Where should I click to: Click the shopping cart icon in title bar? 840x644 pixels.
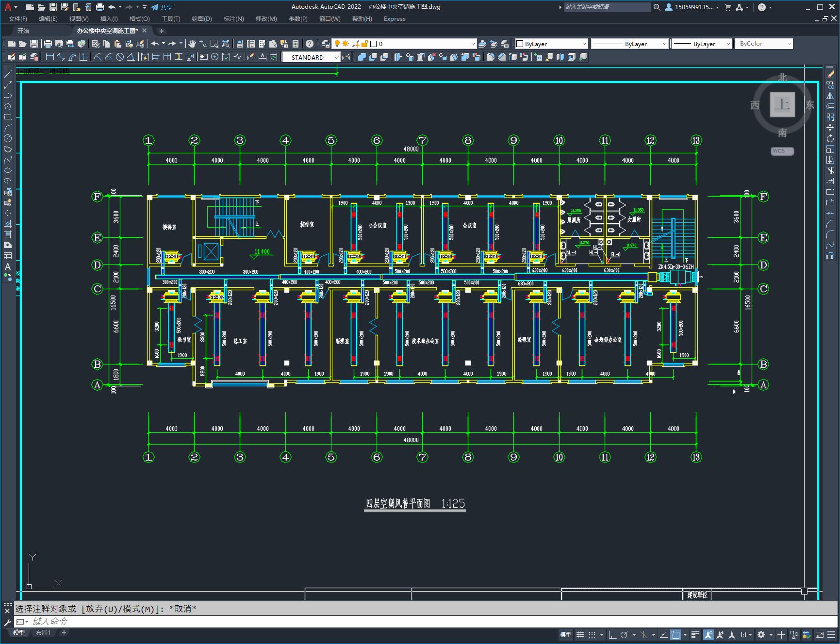(727, 7)
